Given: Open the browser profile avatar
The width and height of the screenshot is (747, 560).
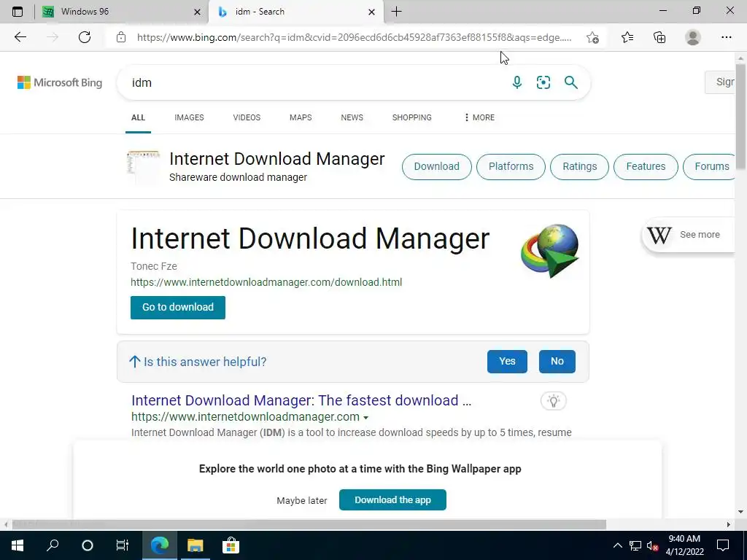Looking at the screenshot, I should tap(693, 37).
